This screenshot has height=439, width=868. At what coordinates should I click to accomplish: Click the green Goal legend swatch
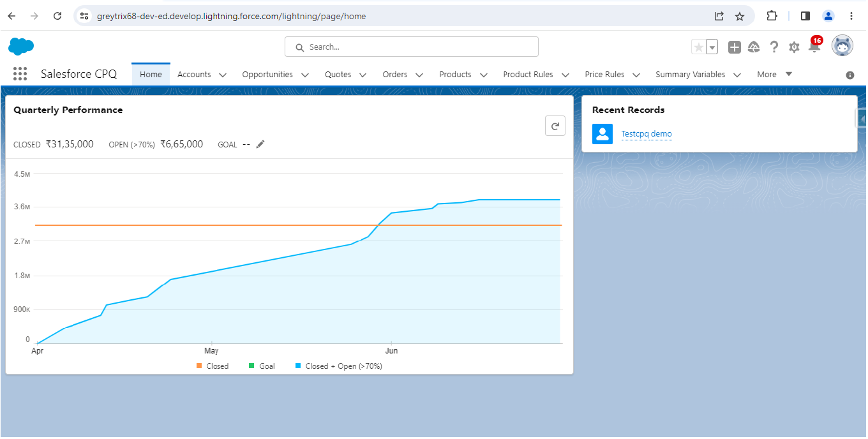click(251, 366)
